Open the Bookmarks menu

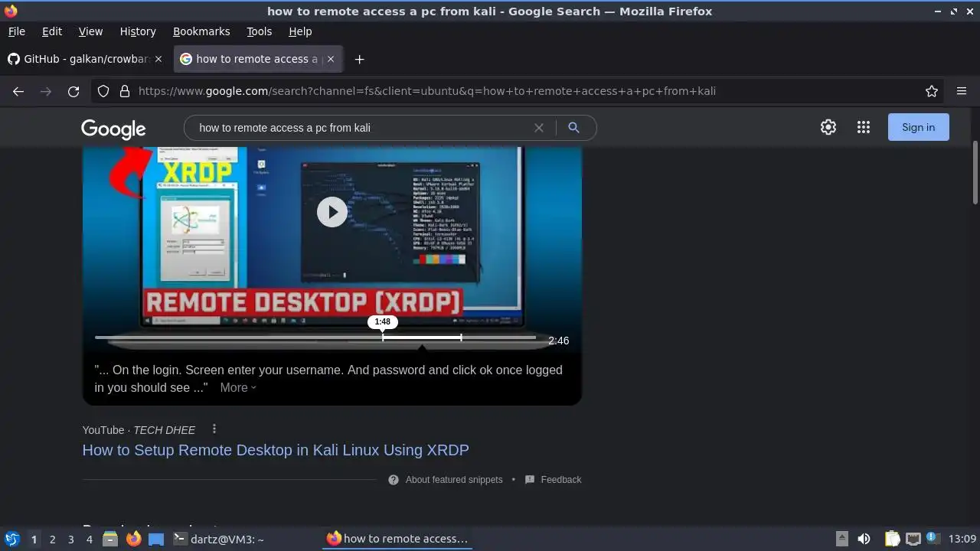(x=201, y=31)
